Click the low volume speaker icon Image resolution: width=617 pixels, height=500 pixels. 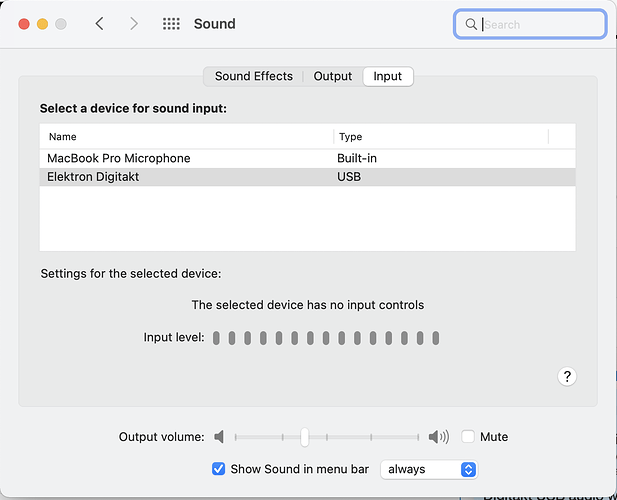pyautogui.click(x=220, y=437)
